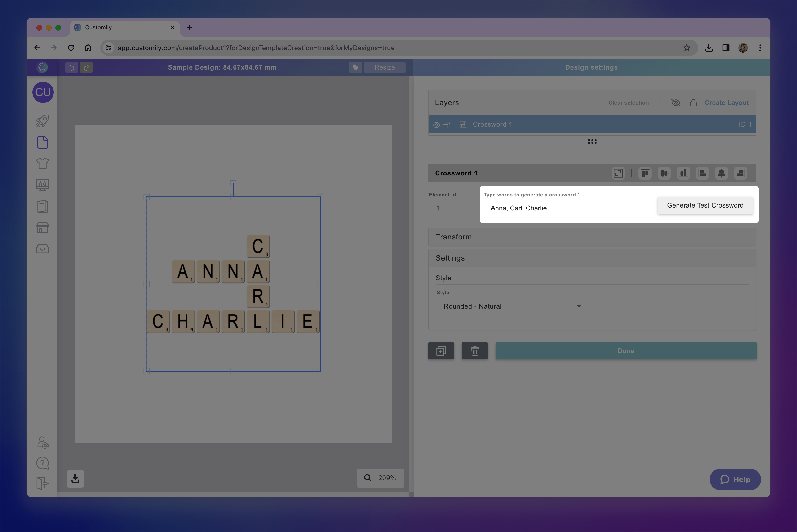Align the crossword element to the right edge
797x532 pixels.
[741, 173]
